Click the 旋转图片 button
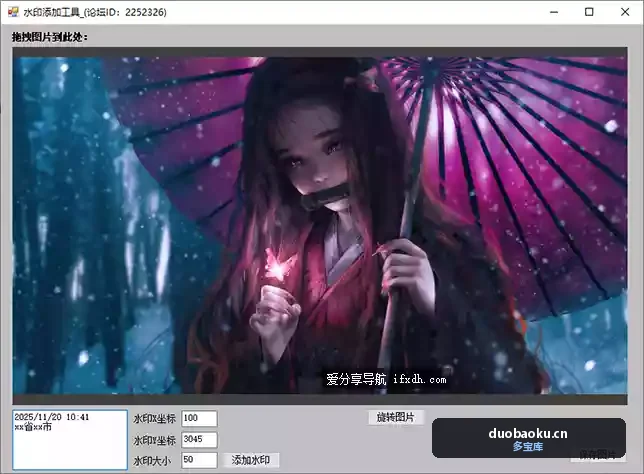 tap(396, 417)
